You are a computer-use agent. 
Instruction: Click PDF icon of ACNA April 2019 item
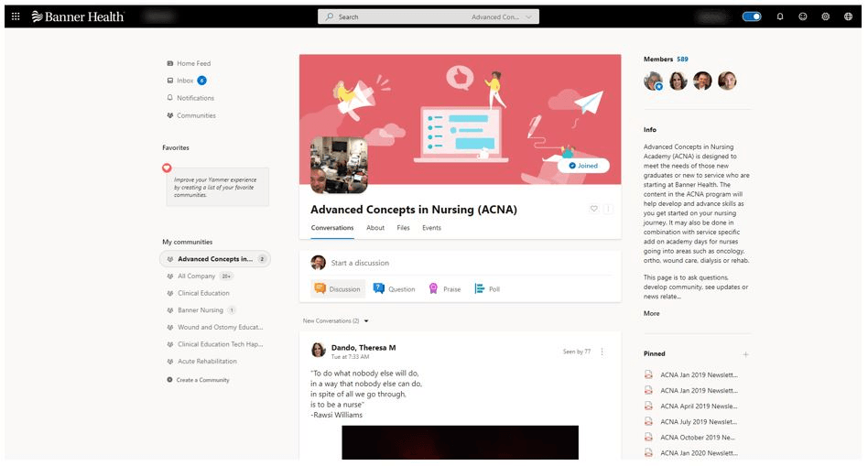(x=648, y=406)
